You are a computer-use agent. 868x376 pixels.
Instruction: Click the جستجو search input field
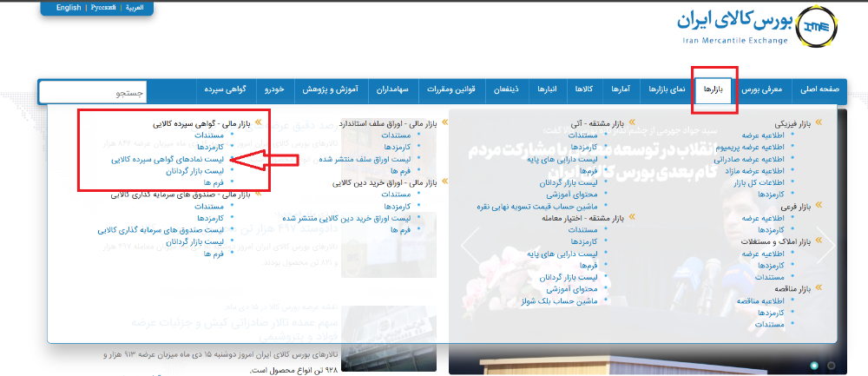coord(93,91)
